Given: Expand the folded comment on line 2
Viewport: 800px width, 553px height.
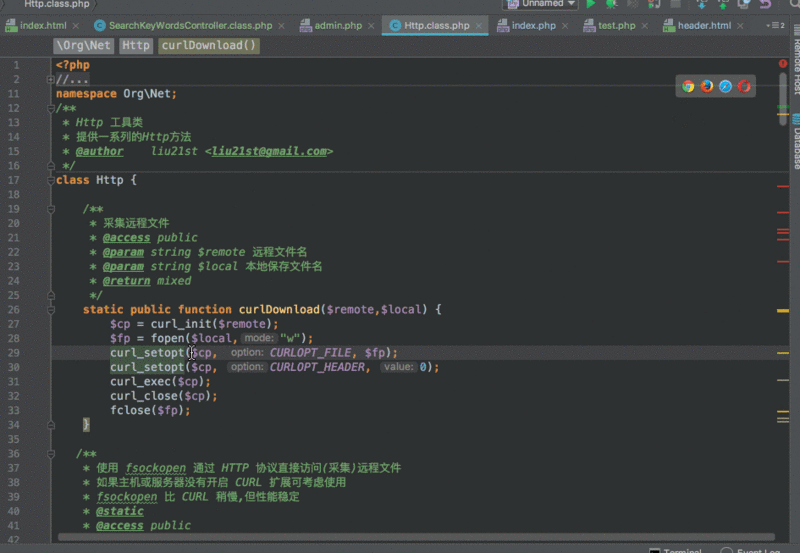Looking at the screenshot, I should point(51,79).
